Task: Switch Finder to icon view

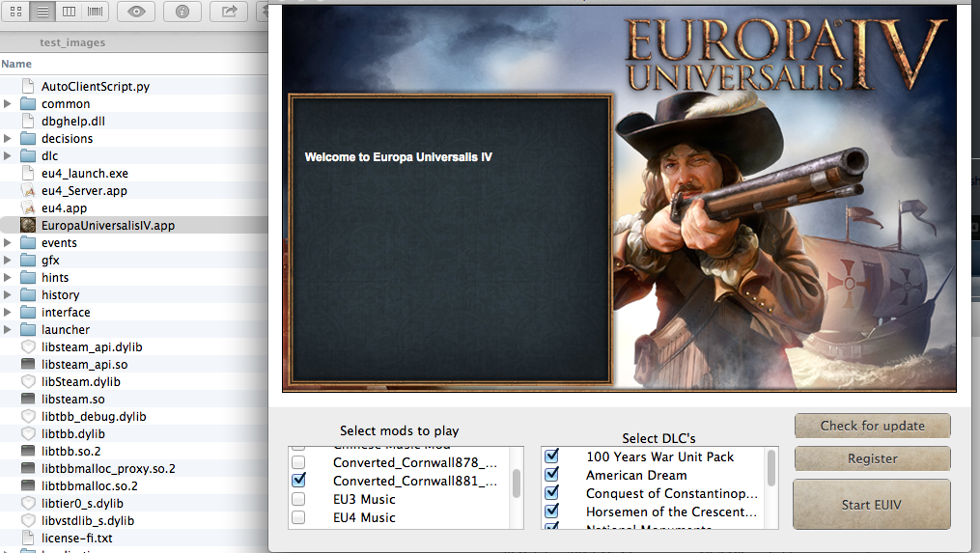Action: (17, 12)
